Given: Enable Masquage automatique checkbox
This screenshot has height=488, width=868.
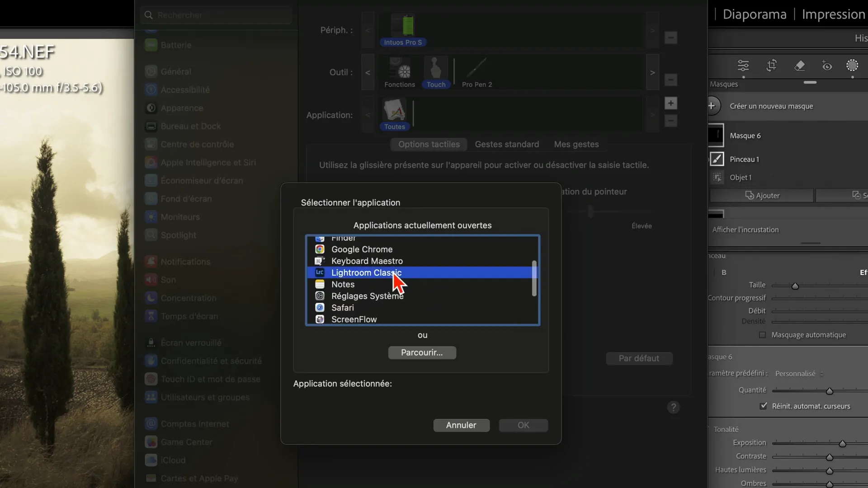Looking at the screenshot, I should pyautogui.click(x=763, y=335).
